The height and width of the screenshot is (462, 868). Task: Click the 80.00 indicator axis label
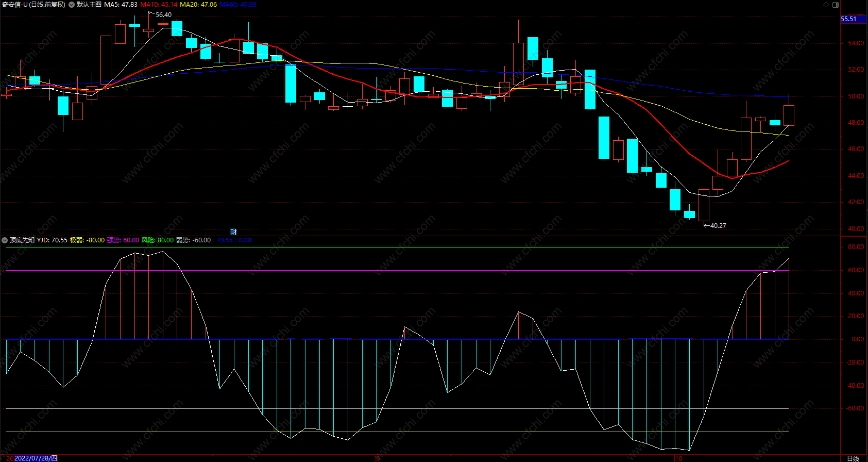click(x=856, y=247)
